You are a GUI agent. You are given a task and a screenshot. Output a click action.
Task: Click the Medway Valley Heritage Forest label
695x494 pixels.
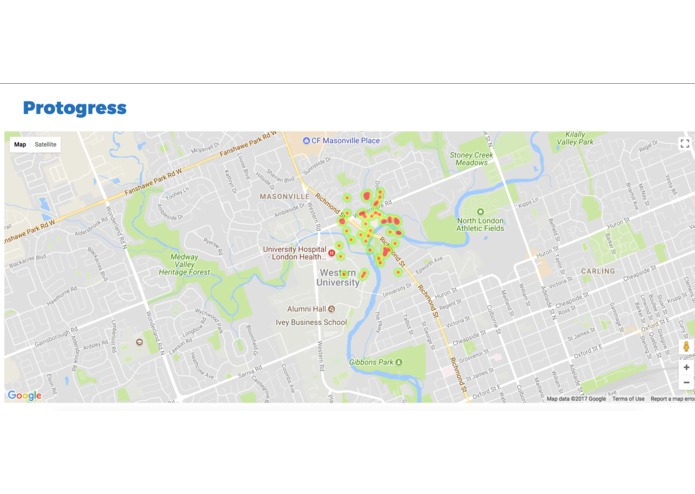184,264
